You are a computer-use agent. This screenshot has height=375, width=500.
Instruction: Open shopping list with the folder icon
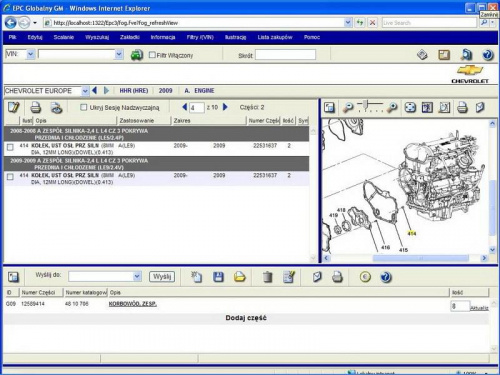click(x=239, y=277)
